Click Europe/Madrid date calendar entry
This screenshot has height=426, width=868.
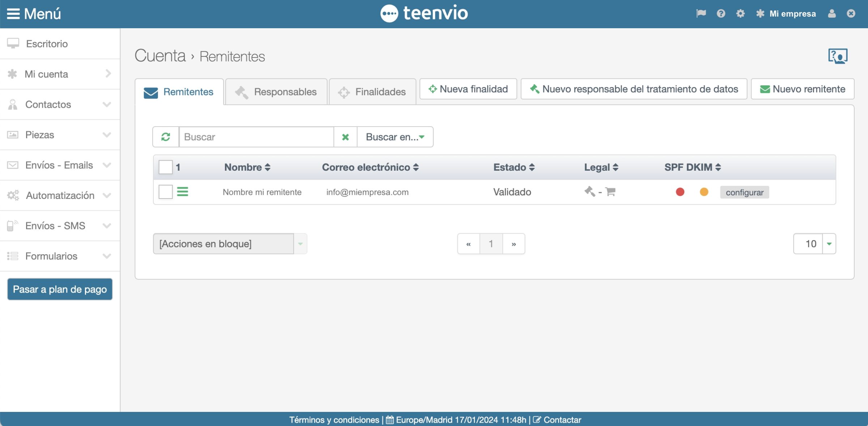456,420
